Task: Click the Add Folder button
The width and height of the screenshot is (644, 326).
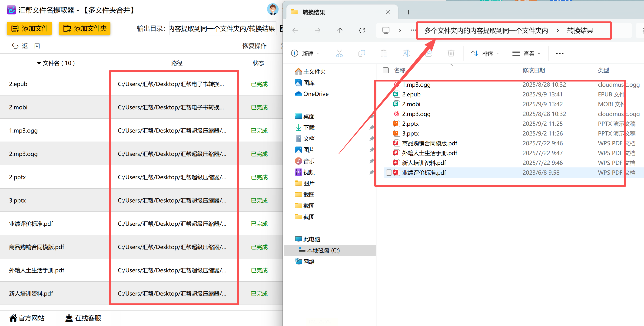Action: [84, 29]
